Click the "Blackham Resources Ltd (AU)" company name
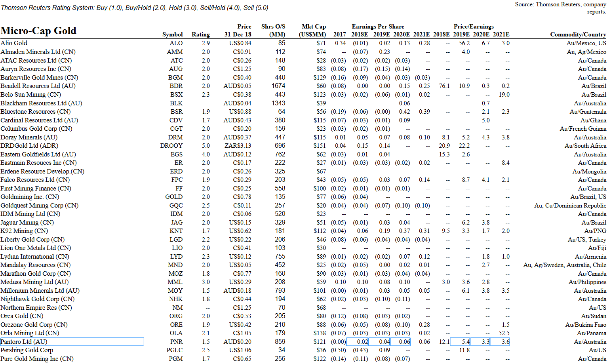The width and height of the screenshot is (611, 364). click(41, 103)
